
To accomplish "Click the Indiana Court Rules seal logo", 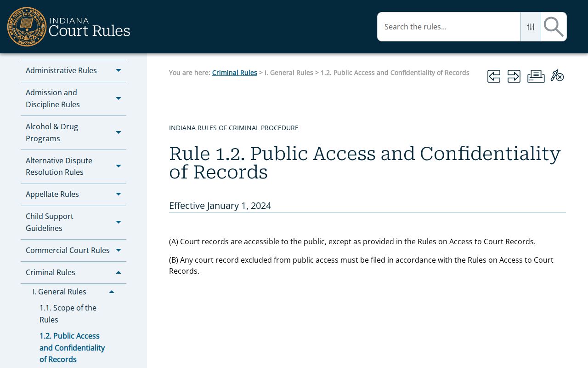I will 27,27.
